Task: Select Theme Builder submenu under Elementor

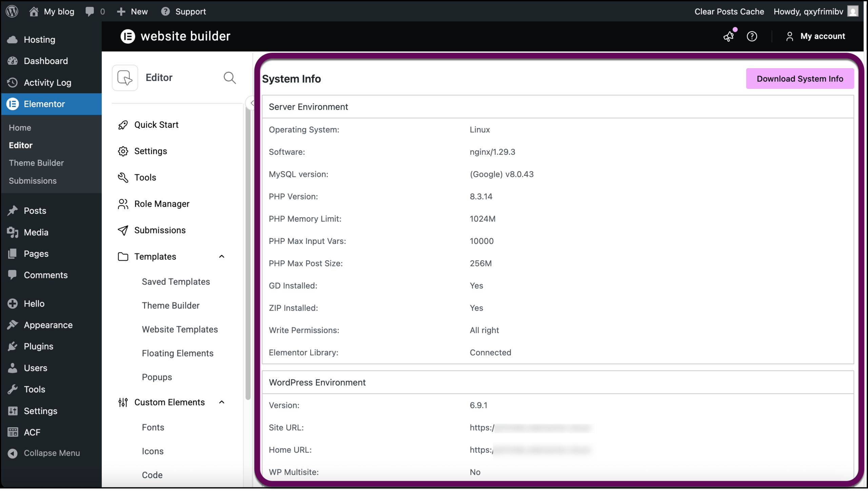Action: (x=36, y=163)
